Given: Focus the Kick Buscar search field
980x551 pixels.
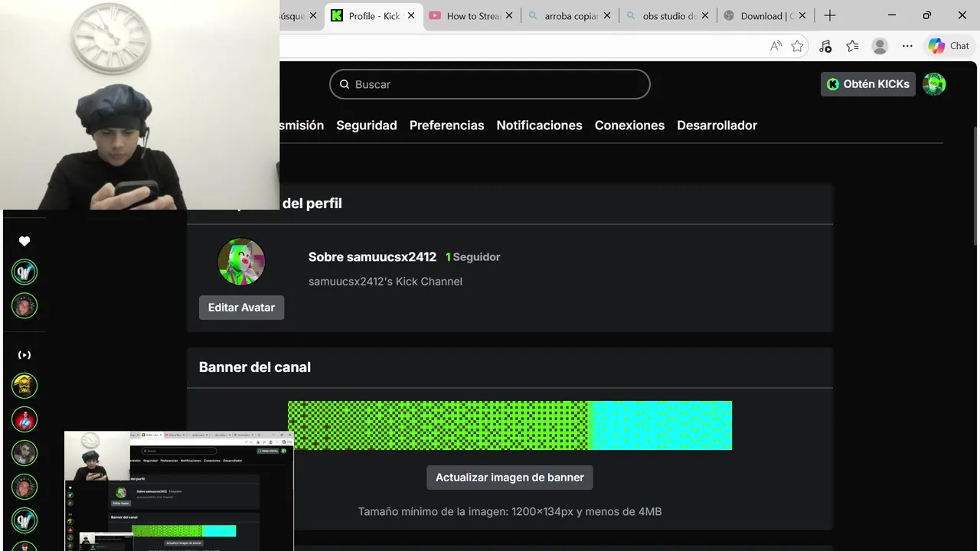Looking at the screenshot, I should (490, 84).
